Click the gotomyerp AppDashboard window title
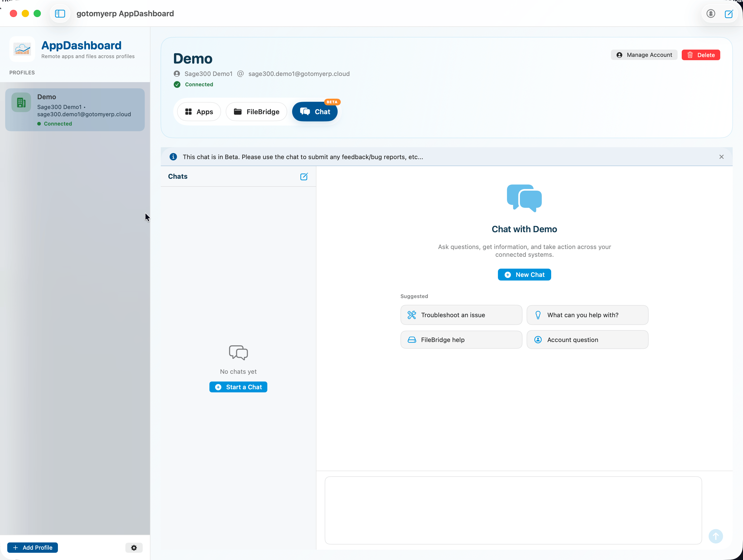This screenshot has width=743, height=560. [x=125, y=14]
